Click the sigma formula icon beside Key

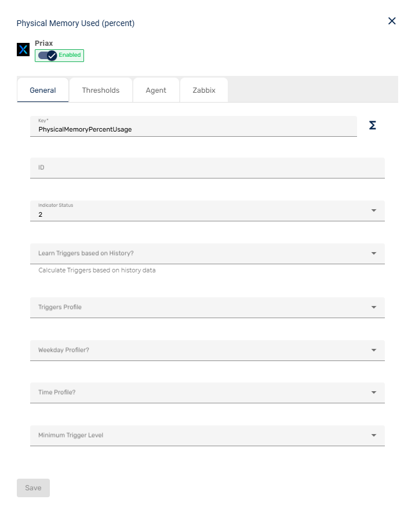coord(373,125)
